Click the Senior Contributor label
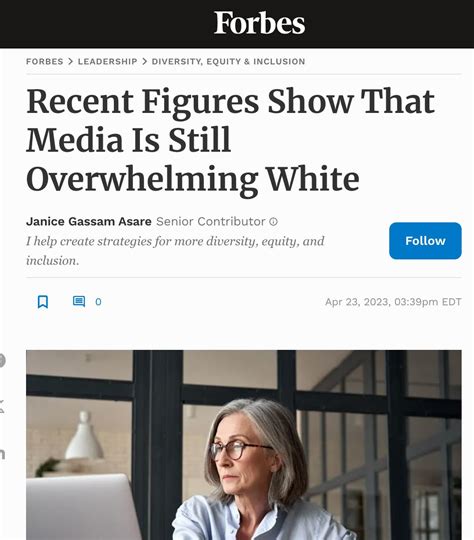The height and width of the screenshot is (540, 474). (x=210, y=221)
